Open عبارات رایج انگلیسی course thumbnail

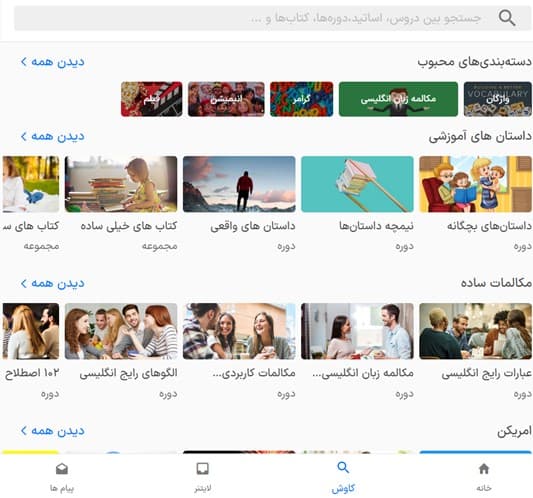pyautogui.click(x=475, y=331)
